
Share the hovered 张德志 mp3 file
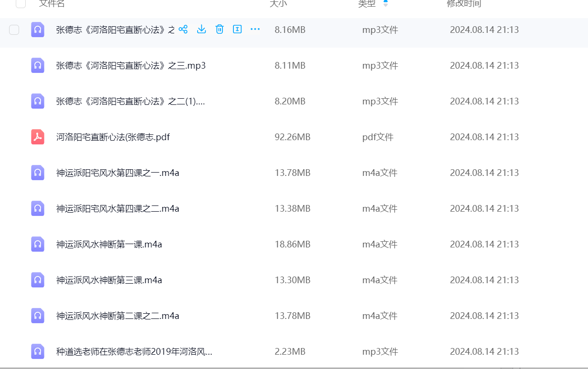pyautogui.click(x=183, y=29)
